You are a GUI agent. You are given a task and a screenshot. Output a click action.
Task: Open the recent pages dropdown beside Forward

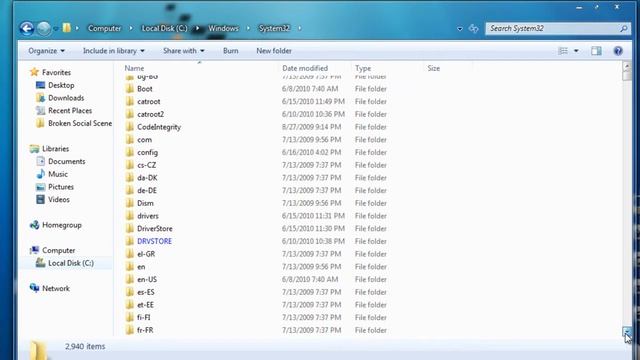(56, 29)
